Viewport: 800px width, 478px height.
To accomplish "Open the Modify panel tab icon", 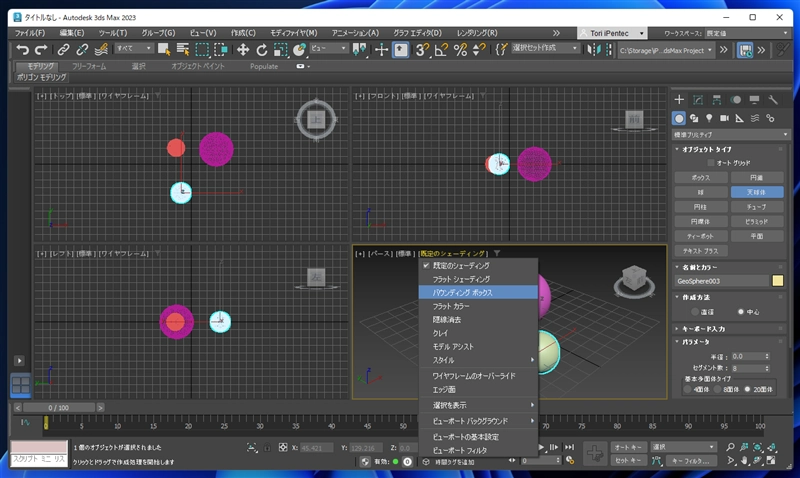I will pos(698,99).
